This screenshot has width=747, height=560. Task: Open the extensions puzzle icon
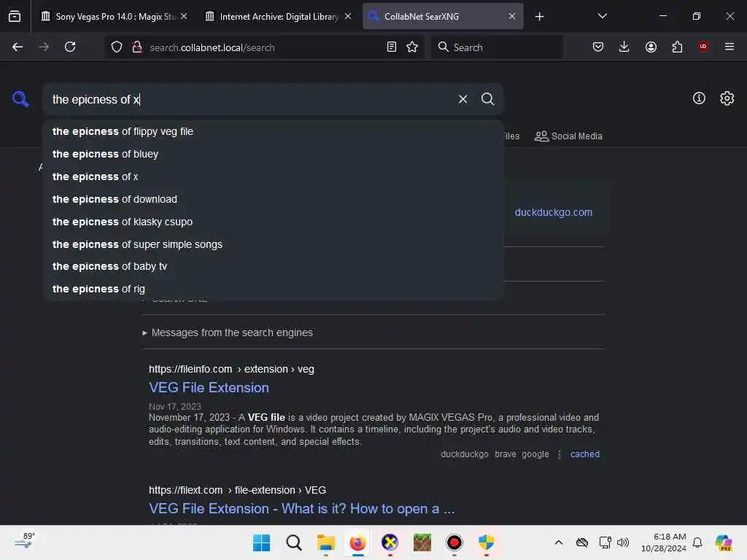(x=677, y=47)
